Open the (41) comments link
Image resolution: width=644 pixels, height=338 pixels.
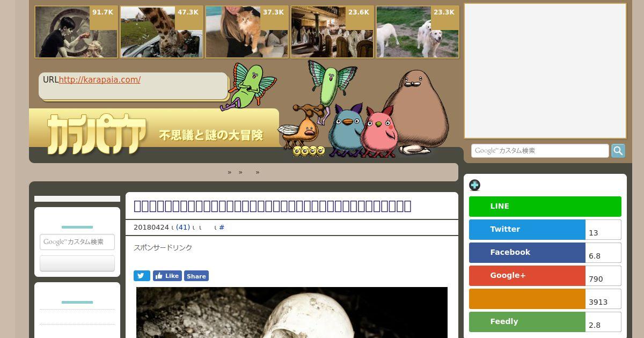point(183,227)
